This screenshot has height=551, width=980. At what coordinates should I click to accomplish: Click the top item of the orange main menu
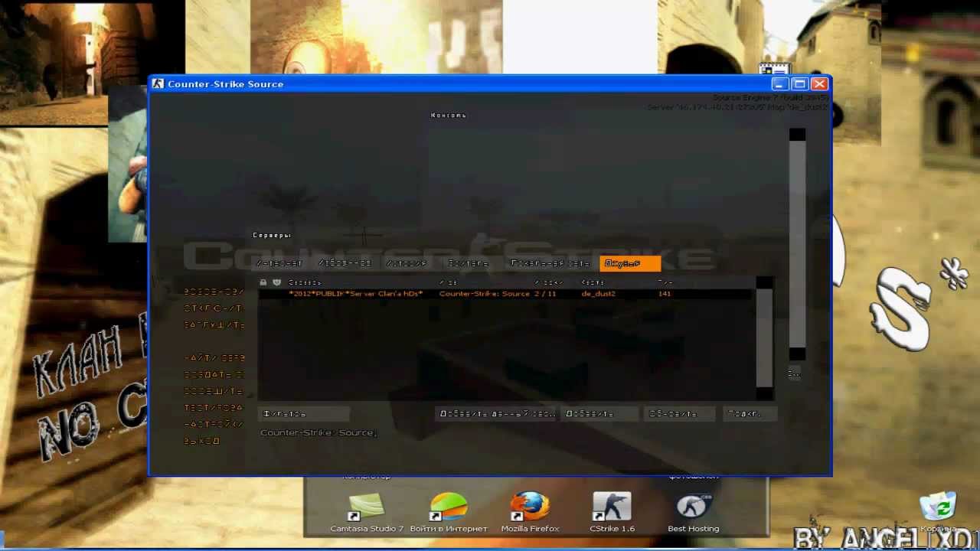[214, 292]
